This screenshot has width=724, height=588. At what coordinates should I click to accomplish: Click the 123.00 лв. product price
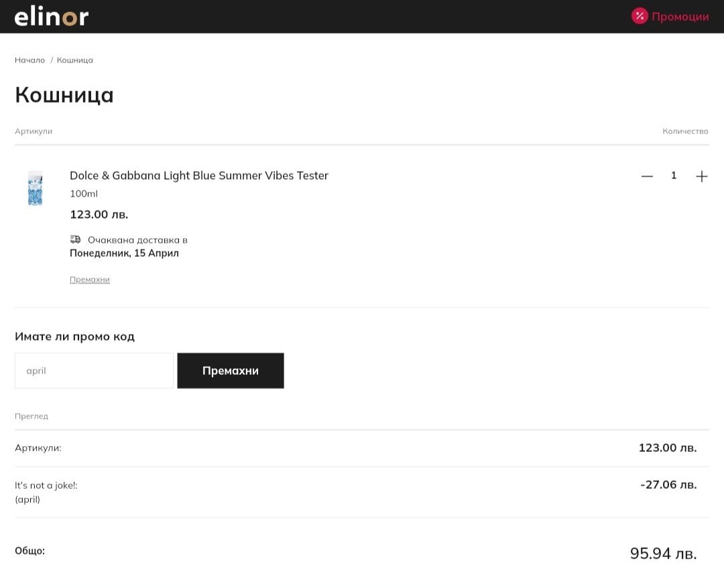point(99,215)
